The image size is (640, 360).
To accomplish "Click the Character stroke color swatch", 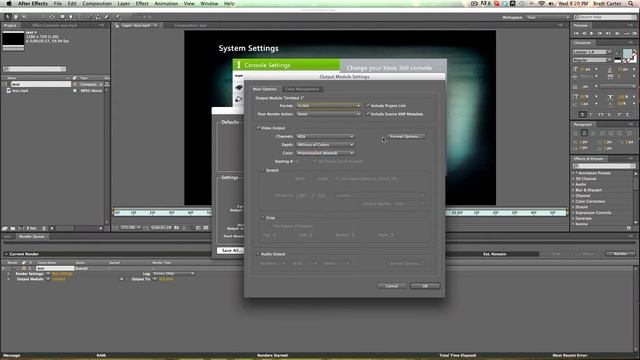I will click(633, 59).
